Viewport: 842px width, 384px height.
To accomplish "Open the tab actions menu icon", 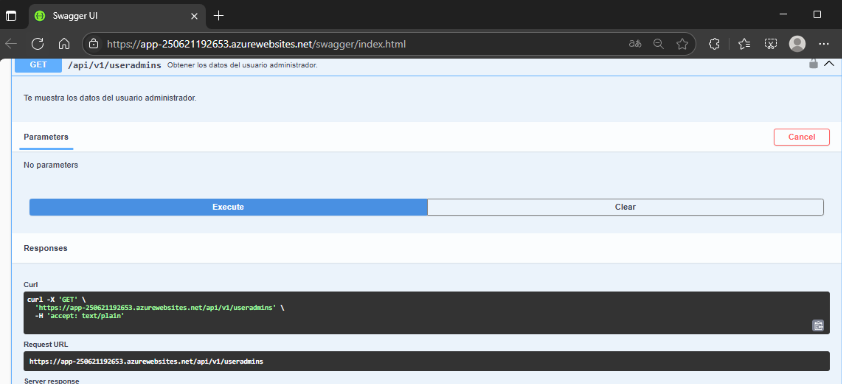I will click(11, 16).
